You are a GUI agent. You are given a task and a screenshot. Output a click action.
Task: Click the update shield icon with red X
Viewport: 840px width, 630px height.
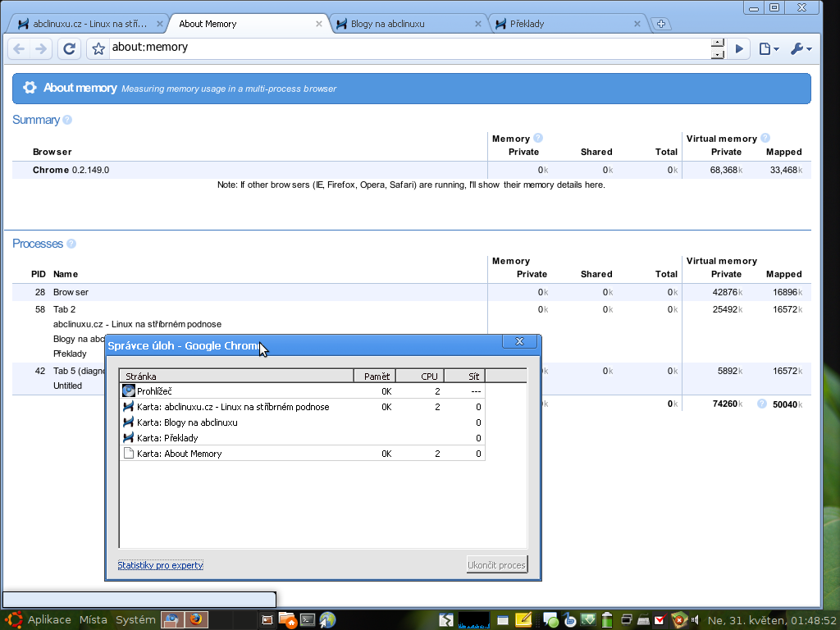coord(678,620)
